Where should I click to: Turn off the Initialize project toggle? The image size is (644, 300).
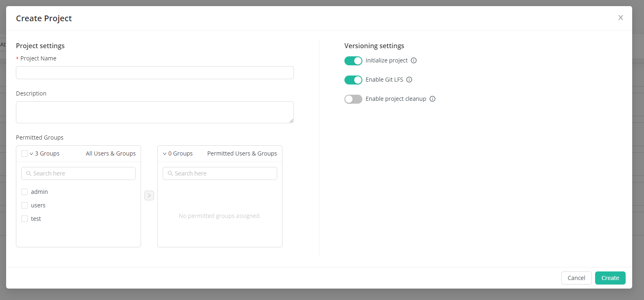click(x=353, y=61)
